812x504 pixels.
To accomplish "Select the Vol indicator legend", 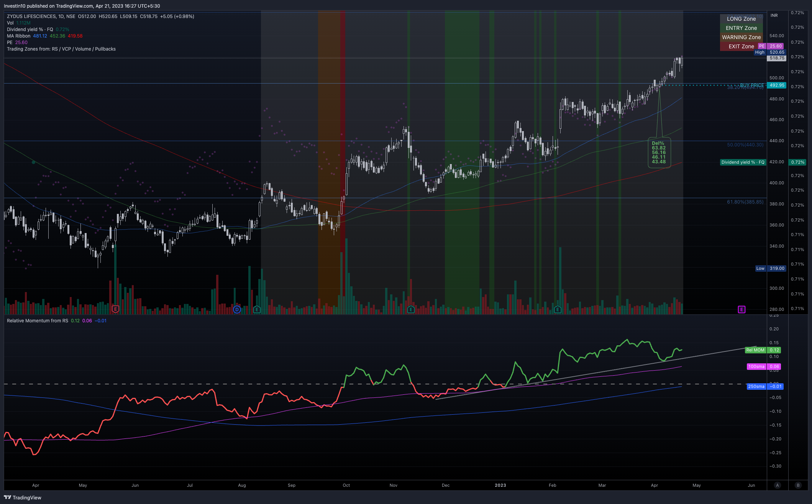I will (x=19, y=23).
